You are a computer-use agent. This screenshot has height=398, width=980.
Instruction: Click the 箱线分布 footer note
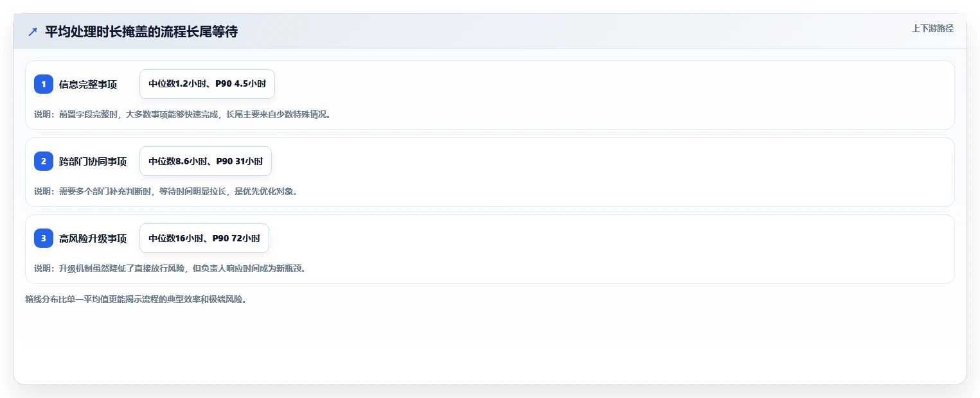136,300
